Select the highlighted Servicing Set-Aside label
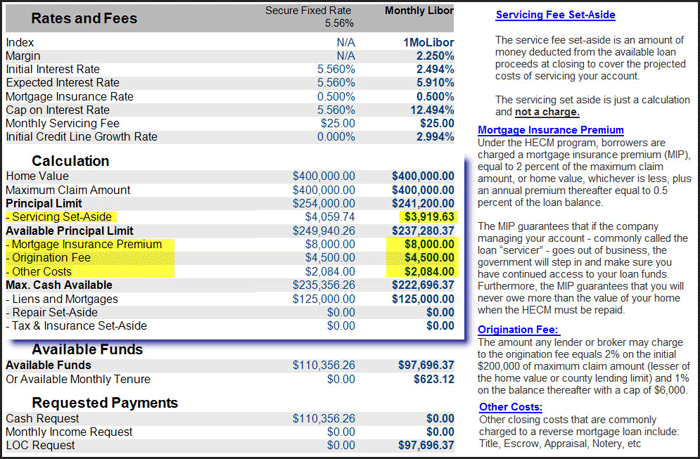Screen dimensions: 700x459 tap(61, 217)
